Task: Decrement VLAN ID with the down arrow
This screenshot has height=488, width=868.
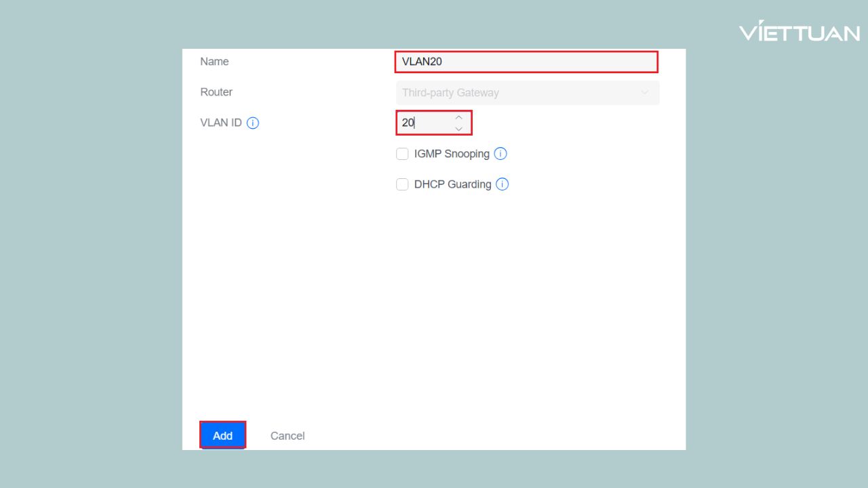Action: point(458,127)
